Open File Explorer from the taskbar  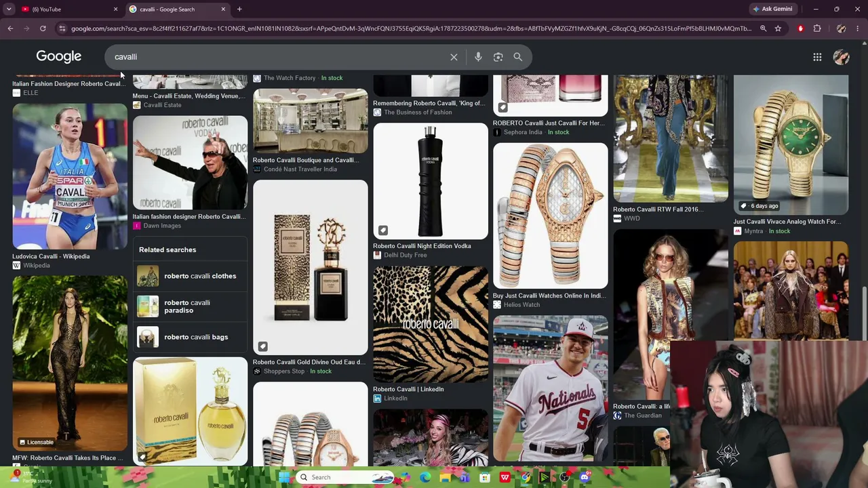(445, 477)
